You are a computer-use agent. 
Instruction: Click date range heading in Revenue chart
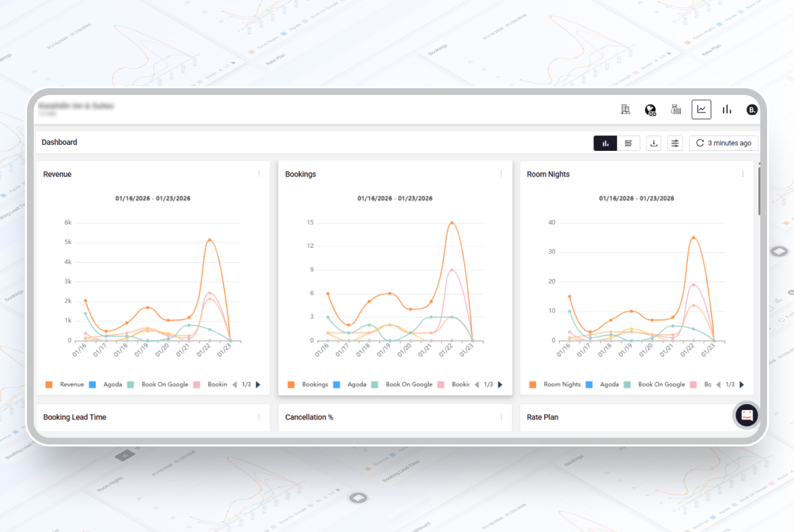pyautogui.click(x=153, y=199)
